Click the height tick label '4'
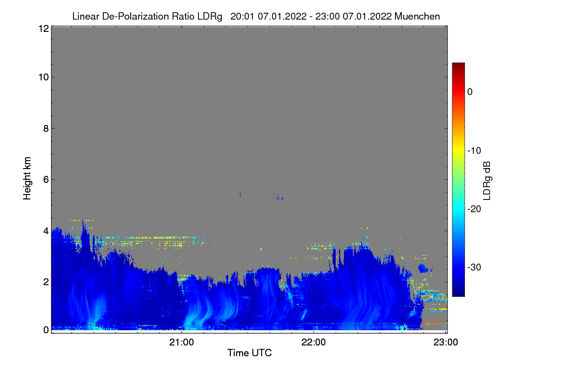588x392 pixels. (46, 230)
